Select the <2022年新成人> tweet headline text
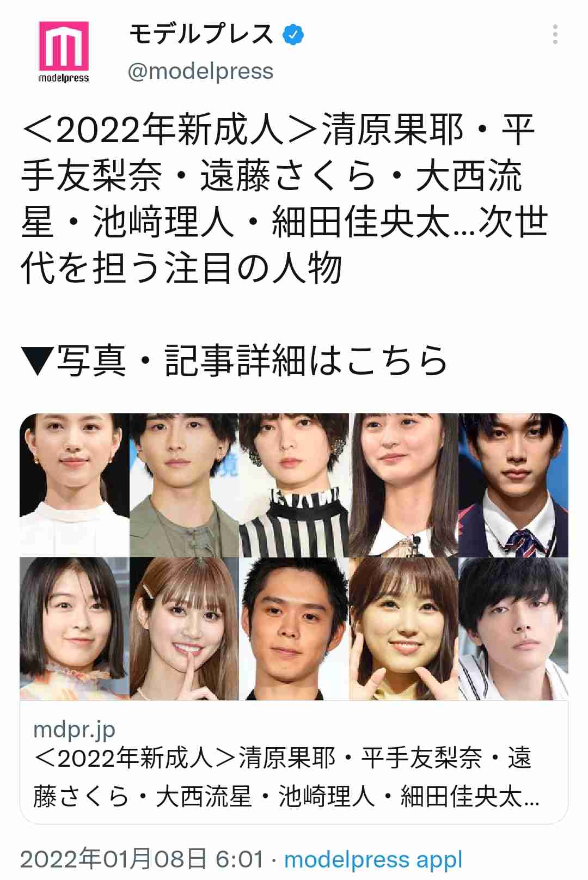This screenshot has height=880, width=588. point(284,199)
